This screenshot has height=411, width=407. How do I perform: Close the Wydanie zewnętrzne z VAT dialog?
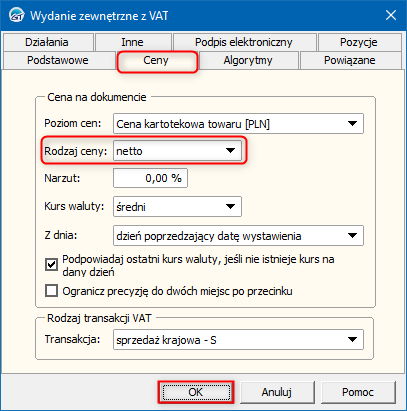pyautogui.click(x=391, y=15)
